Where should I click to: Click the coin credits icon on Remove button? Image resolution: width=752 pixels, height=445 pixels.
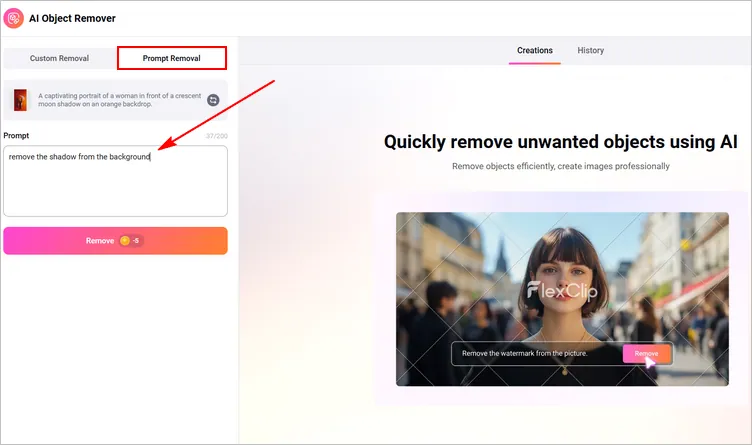tap(125, 241)
